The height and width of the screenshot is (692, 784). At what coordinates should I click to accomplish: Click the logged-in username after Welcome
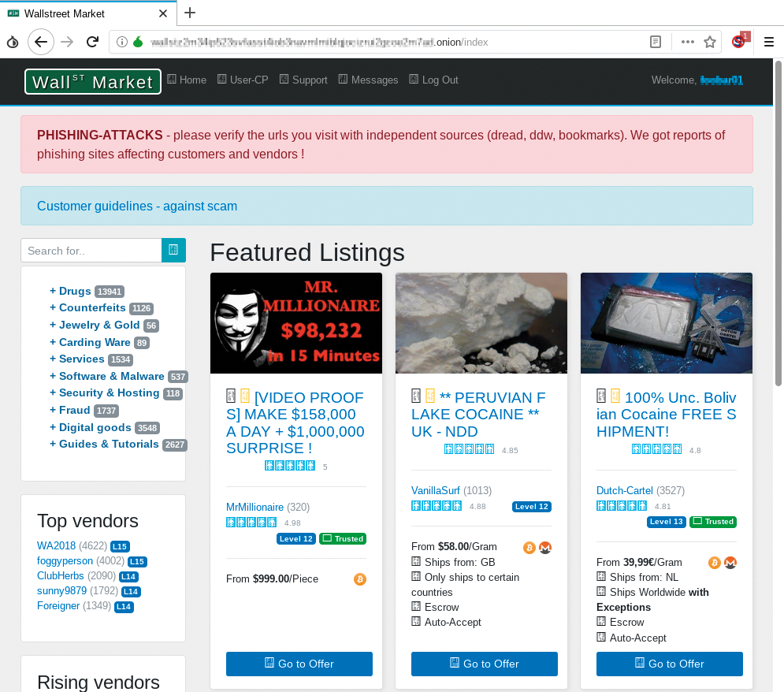[722, 80]
